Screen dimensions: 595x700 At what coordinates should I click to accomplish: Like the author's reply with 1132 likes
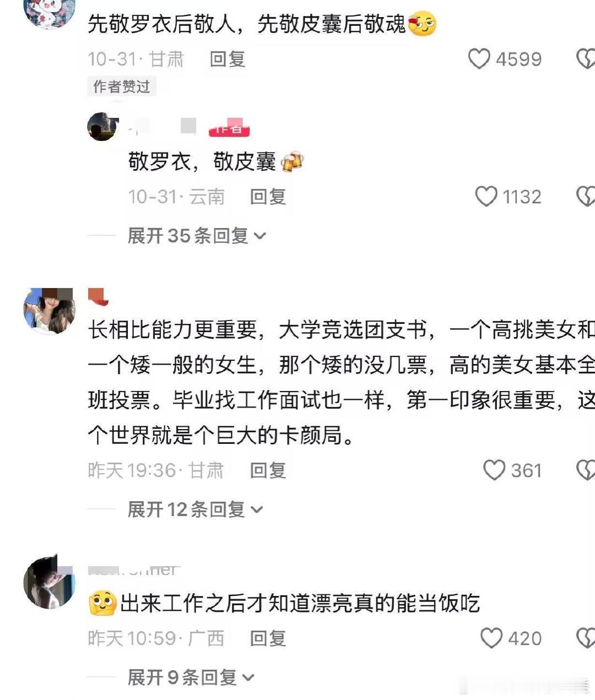point(486,197)
